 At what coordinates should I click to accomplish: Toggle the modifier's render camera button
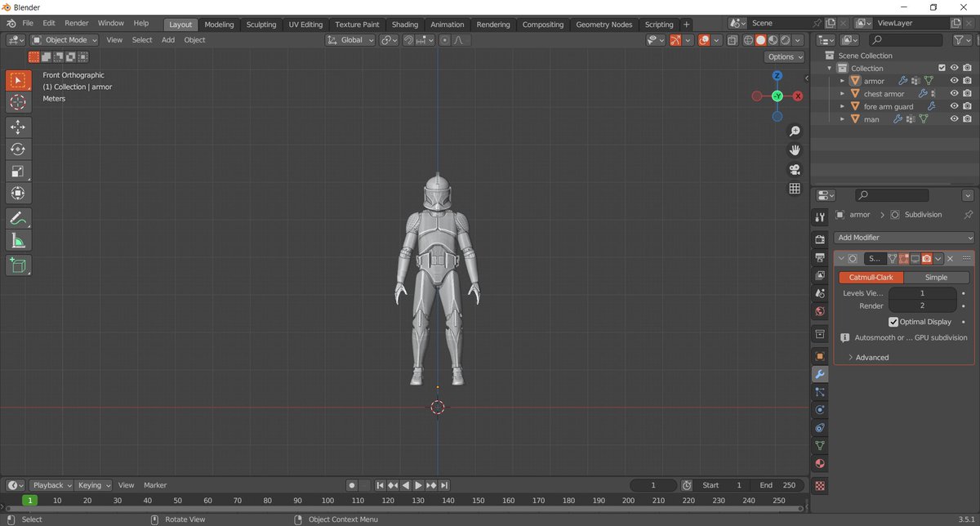[x=927, y=258]
